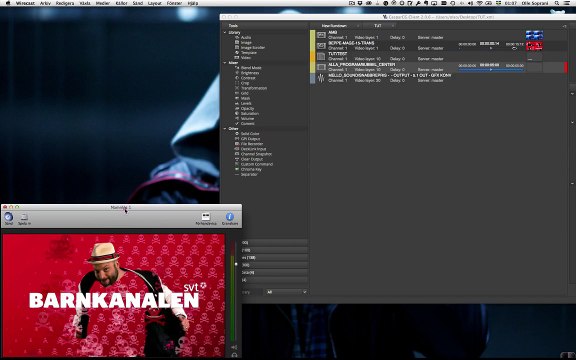Open the Layout menu
The image size is (576, 360).
coord(155,3)
